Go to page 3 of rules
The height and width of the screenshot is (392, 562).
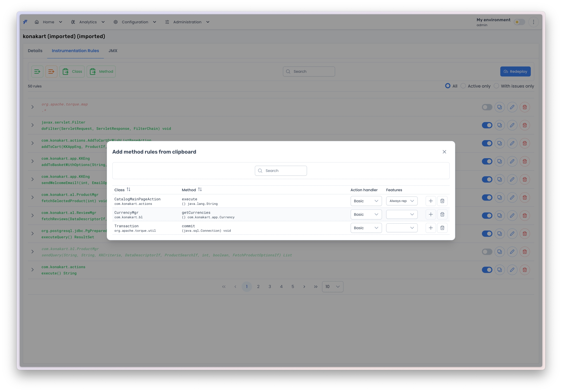click(x=270, y=287)
